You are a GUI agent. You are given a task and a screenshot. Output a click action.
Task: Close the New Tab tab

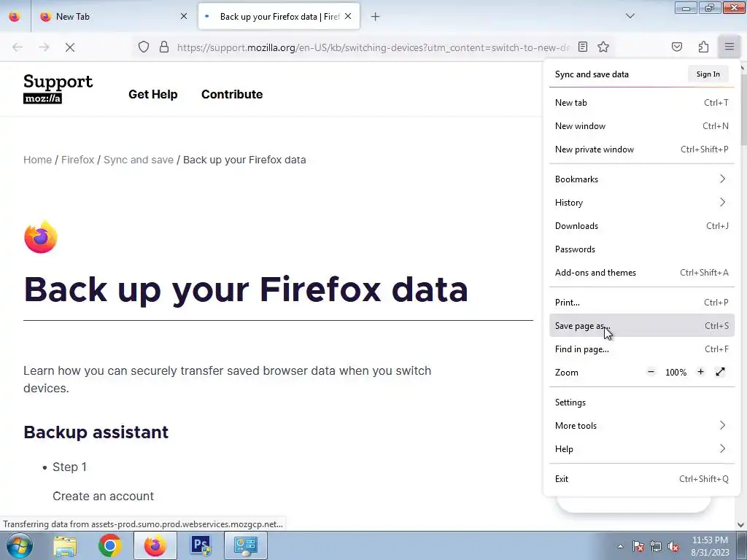[x=184, y=16]
